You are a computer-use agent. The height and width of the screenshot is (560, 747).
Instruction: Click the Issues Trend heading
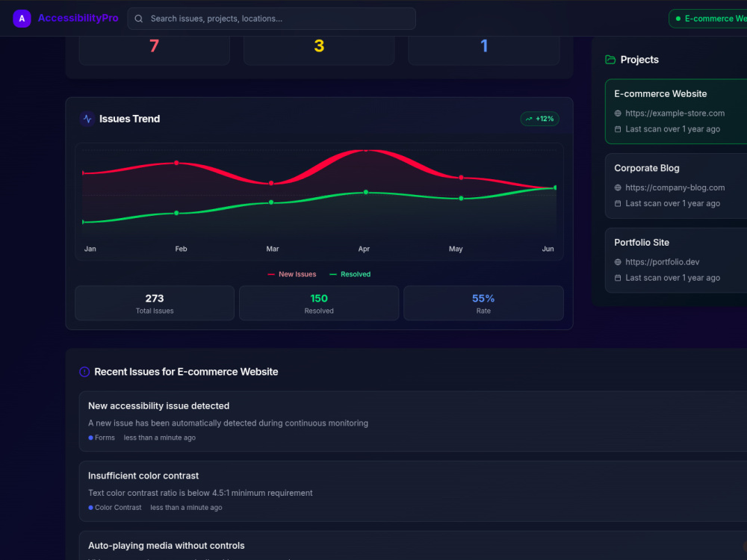tap(129, 119)
